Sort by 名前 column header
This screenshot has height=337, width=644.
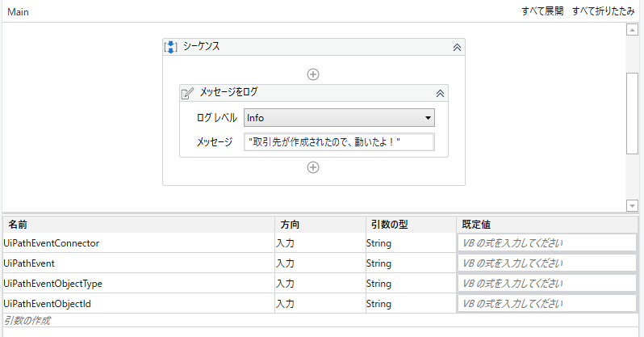point(139,224)
